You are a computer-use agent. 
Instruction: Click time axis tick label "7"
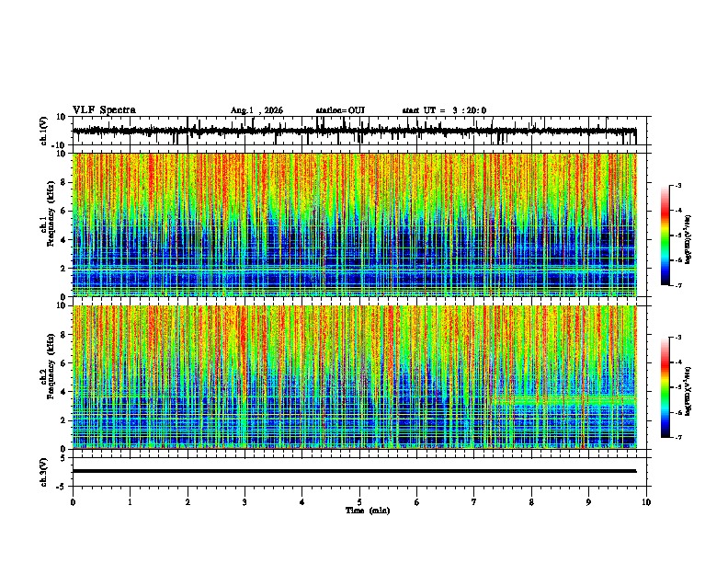(x=474, y=502)
